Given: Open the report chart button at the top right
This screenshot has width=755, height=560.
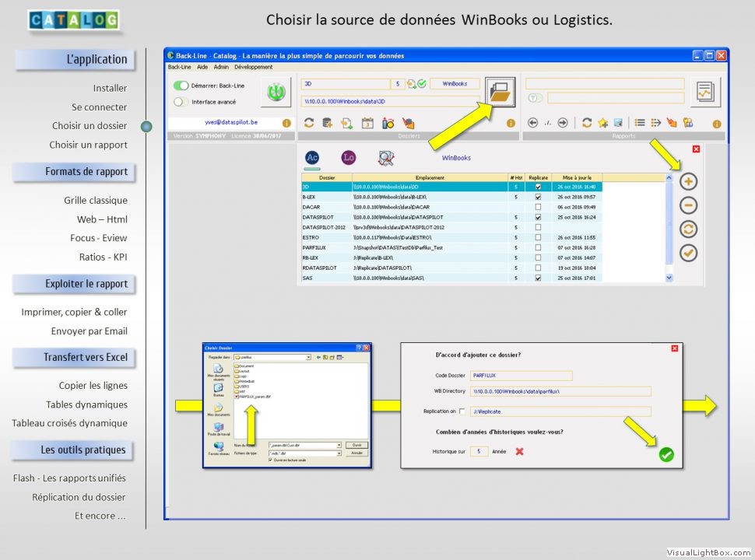Looking at the screenshot, I should [x=705, y=92].
